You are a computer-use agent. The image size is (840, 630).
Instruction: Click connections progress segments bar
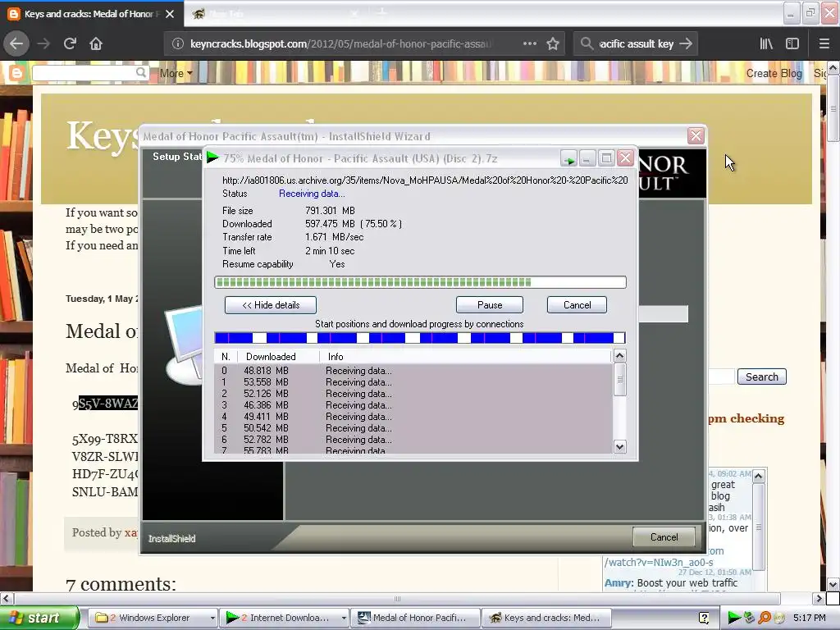click(420, 337)
